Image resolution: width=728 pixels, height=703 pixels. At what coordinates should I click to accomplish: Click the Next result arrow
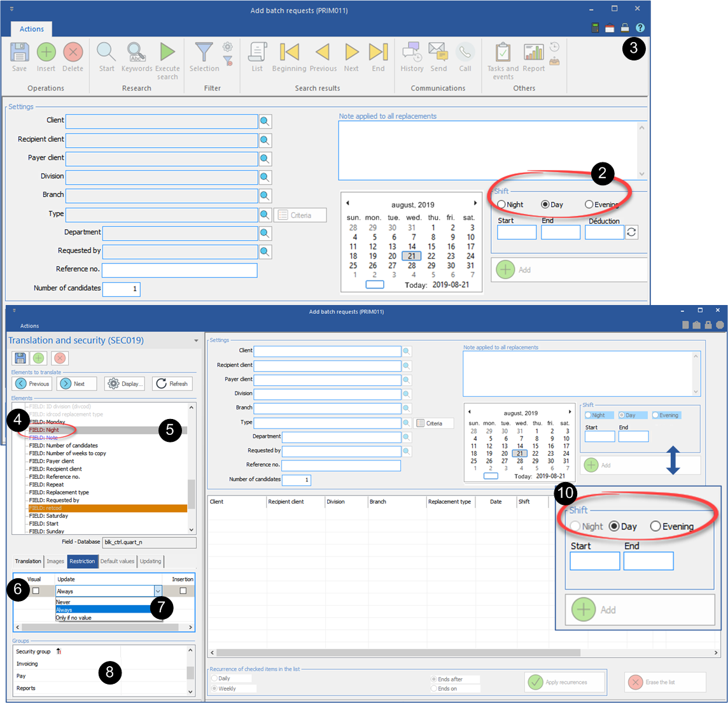[351, 52]
